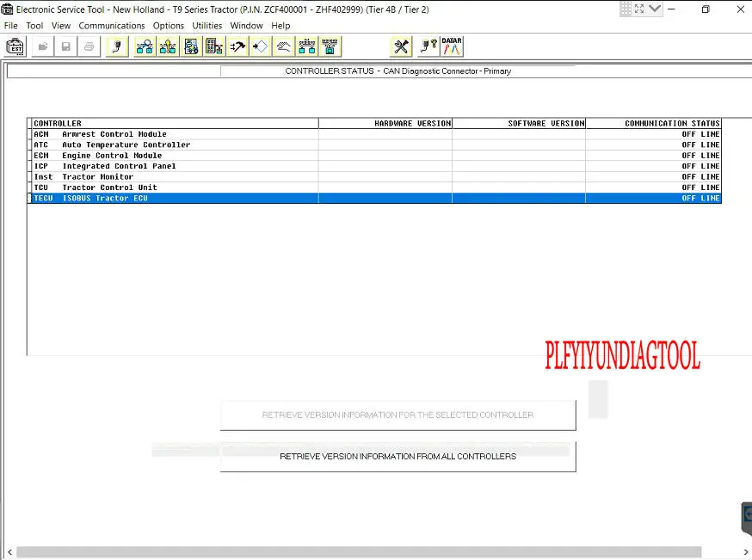Click OFF LINE status of the ACM row
Image resolution: width=752 pixels, height=560 pixels.
click(x=700, y=134)
